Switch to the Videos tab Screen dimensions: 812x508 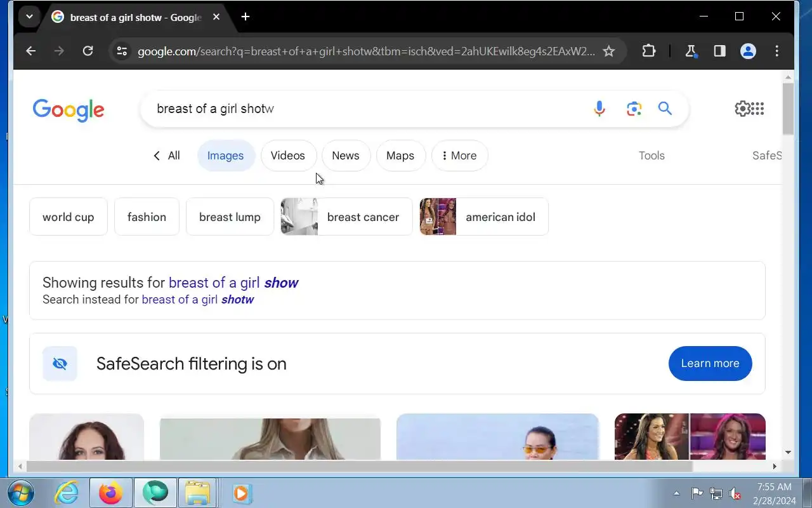[x=288, y=156]
